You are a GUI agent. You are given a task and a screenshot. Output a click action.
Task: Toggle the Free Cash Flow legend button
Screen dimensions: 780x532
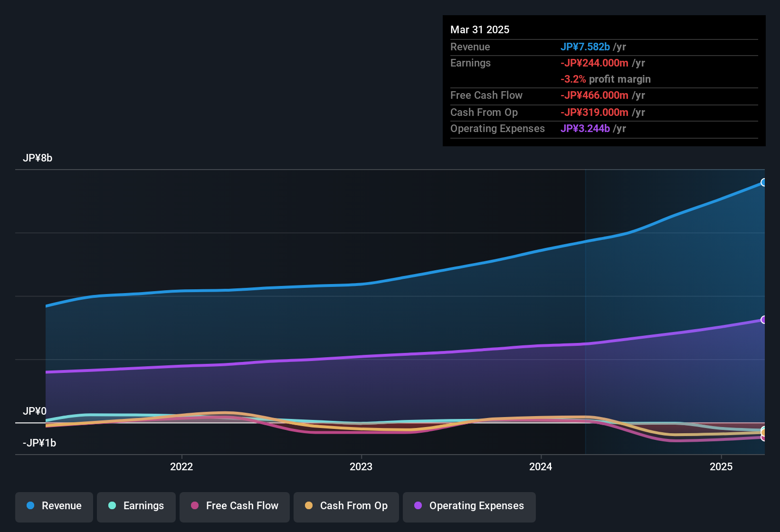235,507
